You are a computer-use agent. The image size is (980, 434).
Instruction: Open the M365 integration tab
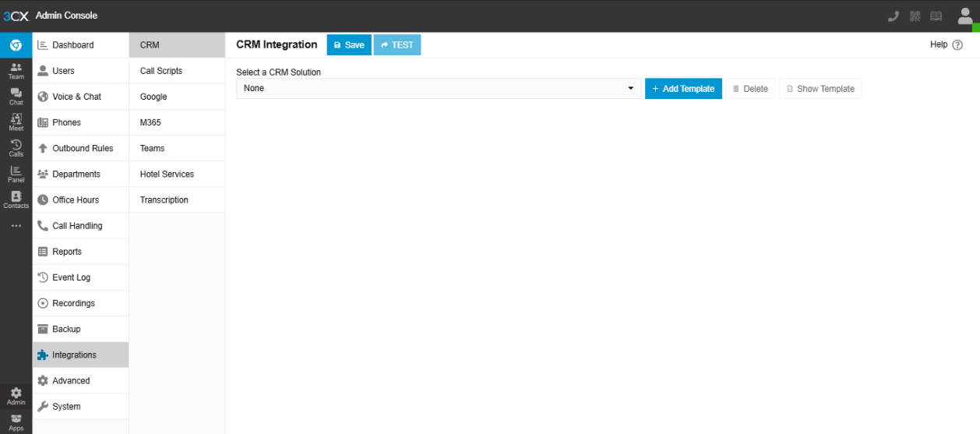[150, 122]
